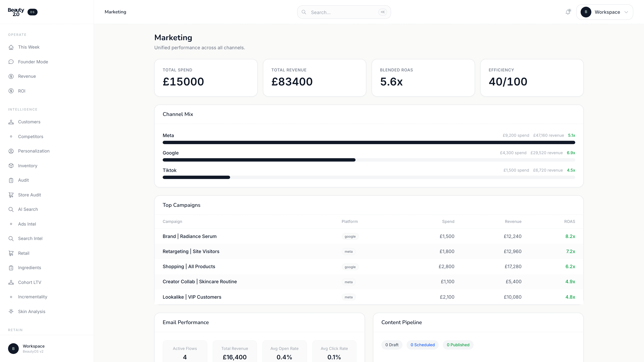Expand the Workspace dropdown chevron
The image size is (644, 362).
[626, 12]
